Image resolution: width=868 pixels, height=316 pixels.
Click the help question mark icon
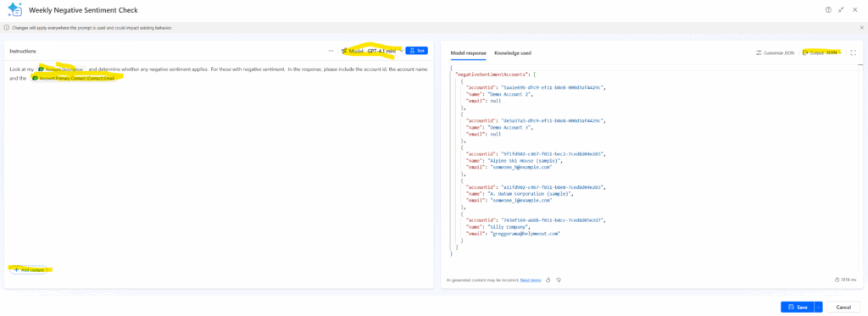click(828, 10)
